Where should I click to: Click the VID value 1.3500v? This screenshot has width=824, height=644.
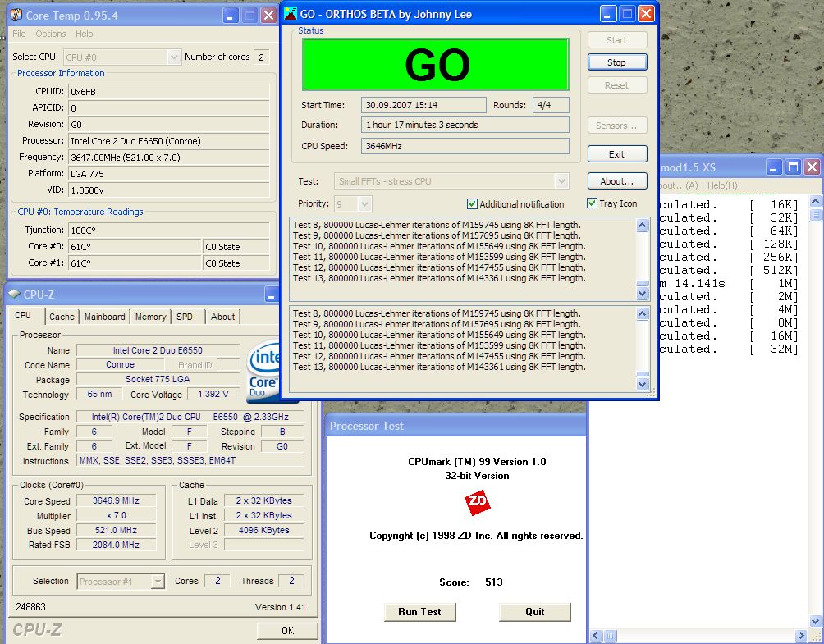point(169,190)
